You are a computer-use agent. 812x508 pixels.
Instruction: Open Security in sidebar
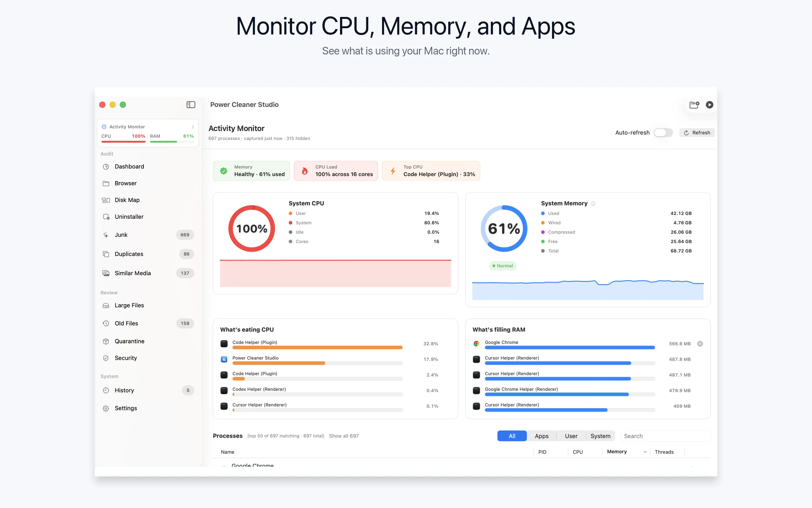148,358
